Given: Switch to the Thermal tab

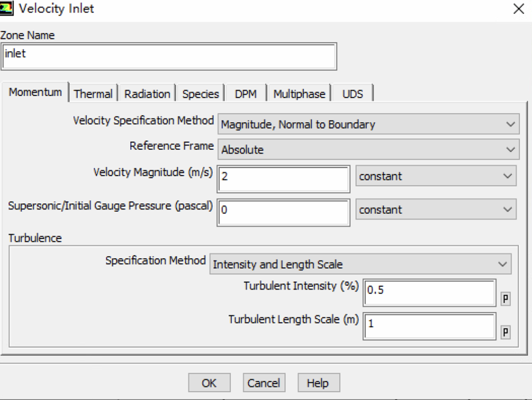Looking at the screenshot, I should coord(93,94).
